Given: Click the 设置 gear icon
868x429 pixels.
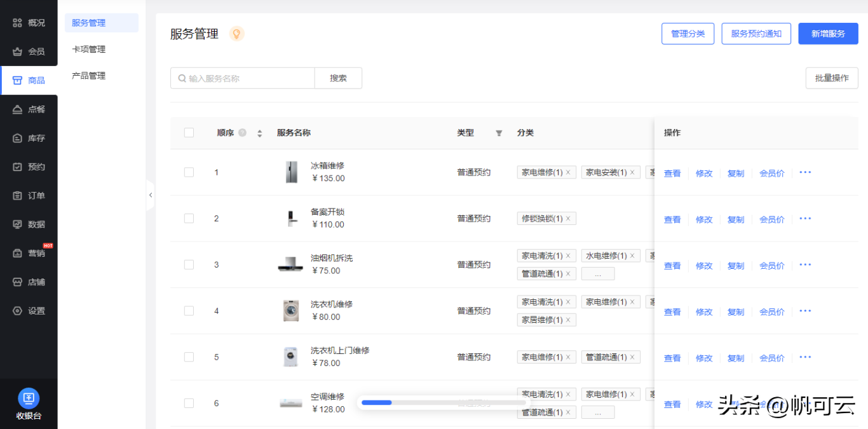Looking at the screenshot, I should coord(18,311).
